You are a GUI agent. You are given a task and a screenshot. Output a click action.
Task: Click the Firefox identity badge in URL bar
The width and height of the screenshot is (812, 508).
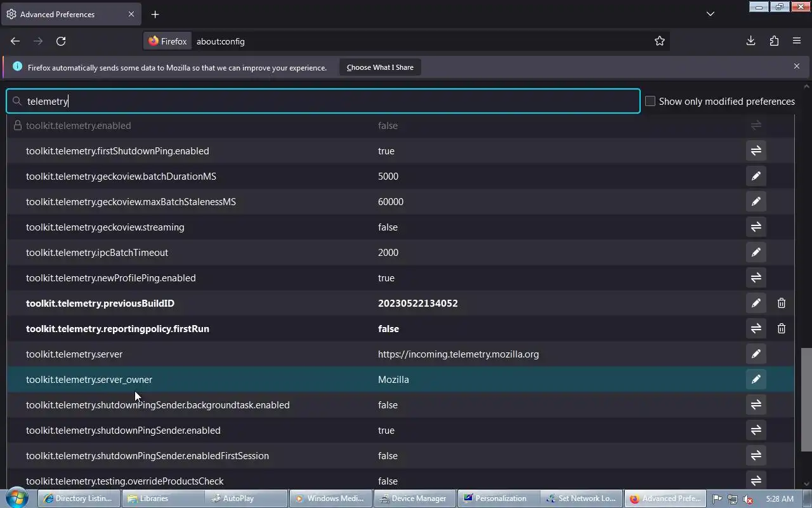pyautogui.click(x=167, y=41)
